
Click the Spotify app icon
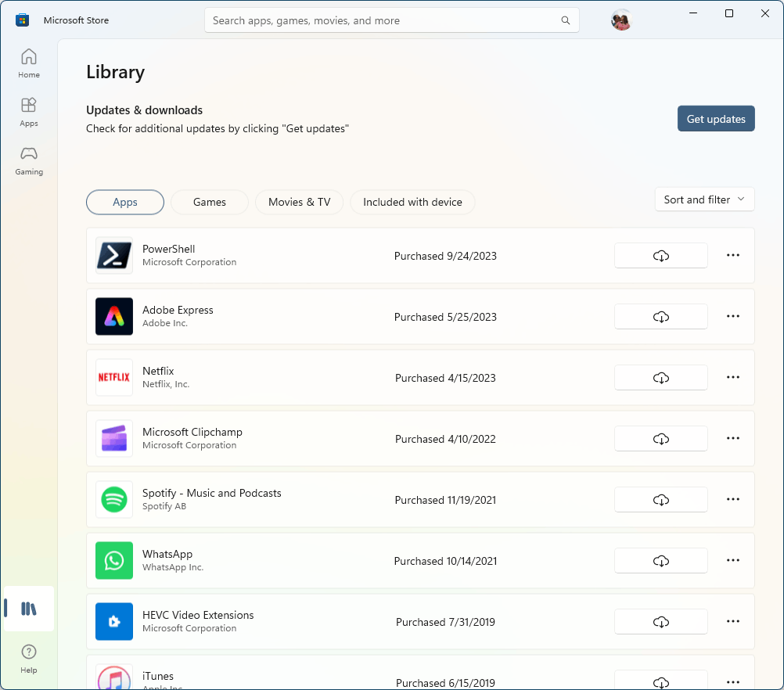click(114, 499)
